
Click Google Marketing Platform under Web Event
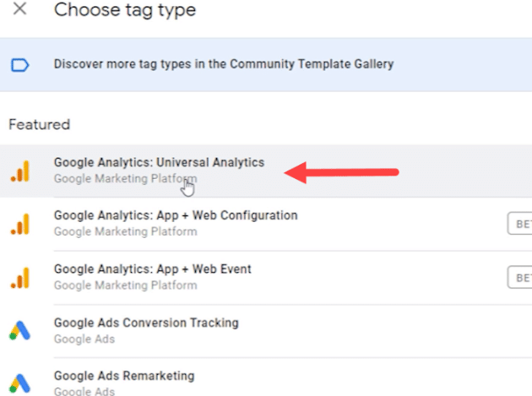[125, 285]
